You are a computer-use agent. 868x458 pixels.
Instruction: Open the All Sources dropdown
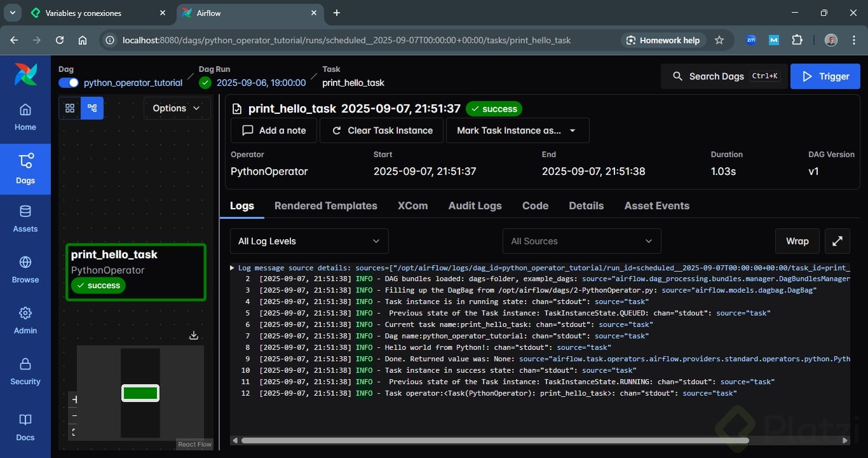pyautogui.click(x=581, y=241)
